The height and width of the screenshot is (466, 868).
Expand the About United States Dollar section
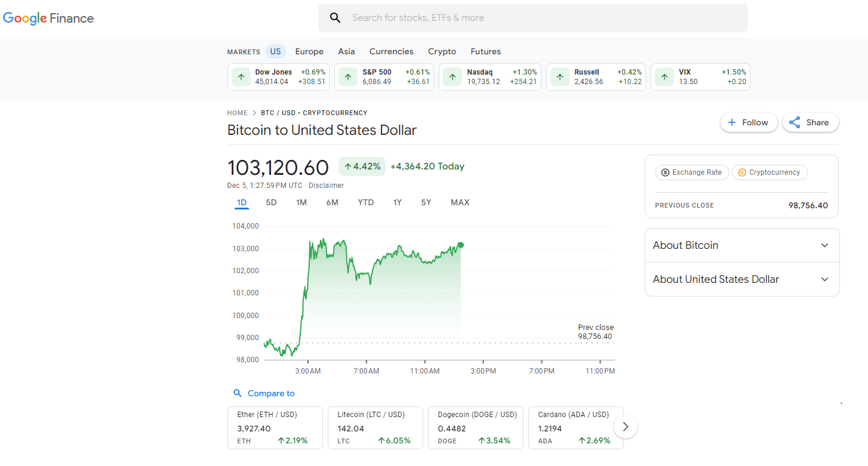[742, 279]
